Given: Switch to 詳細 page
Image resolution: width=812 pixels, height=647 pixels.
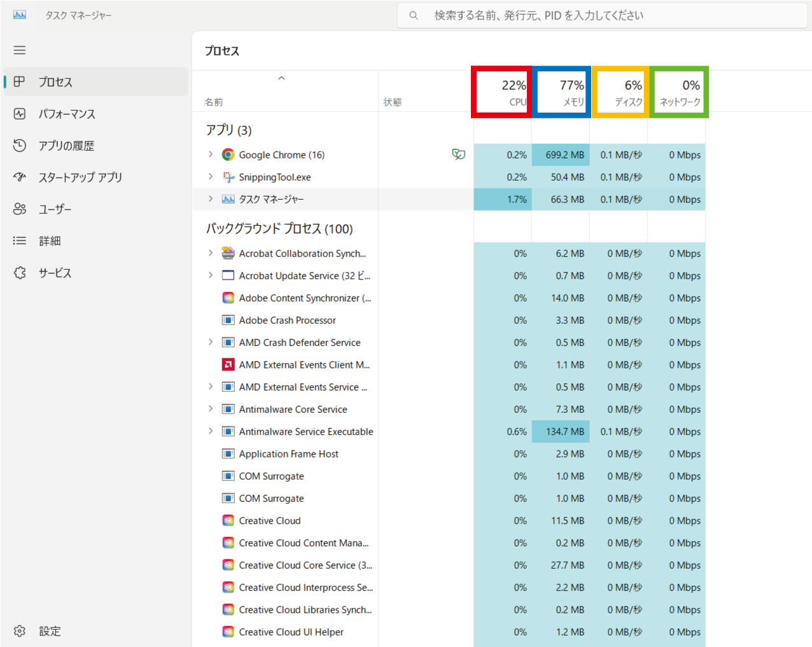Looking at the screenshot, I should [x=96, y=241].
